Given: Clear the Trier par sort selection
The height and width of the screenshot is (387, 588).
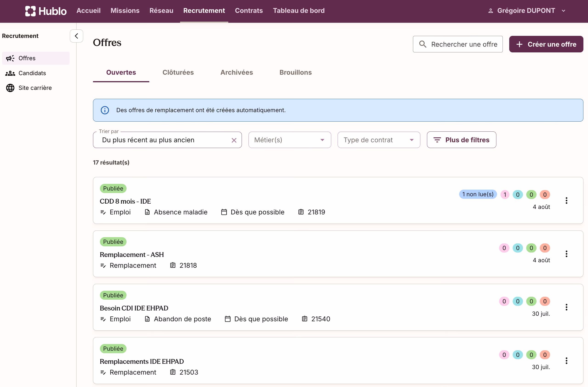Looking at the screenshot, I should point(234,140).
